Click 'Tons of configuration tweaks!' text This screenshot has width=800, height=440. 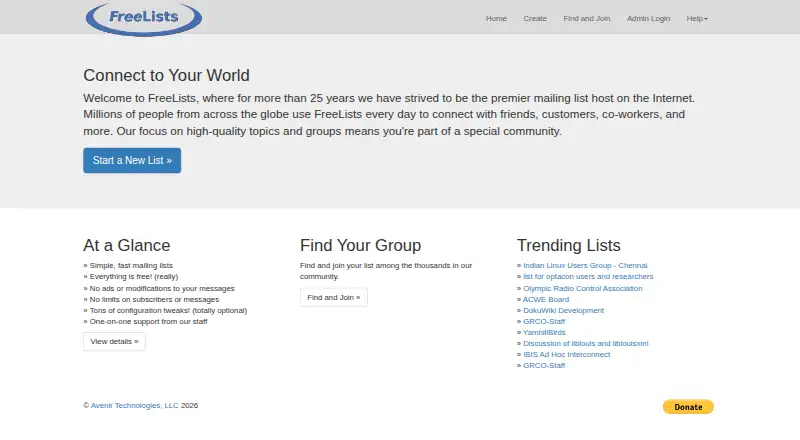coord(140,310)
